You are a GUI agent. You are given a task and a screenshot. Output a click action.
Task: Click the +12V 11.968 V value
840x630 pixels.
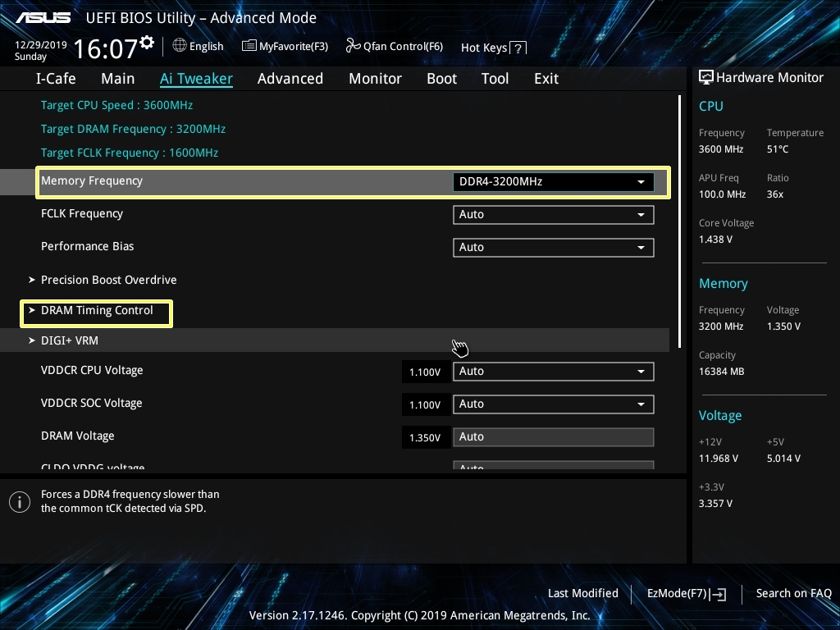click(718, 459)
